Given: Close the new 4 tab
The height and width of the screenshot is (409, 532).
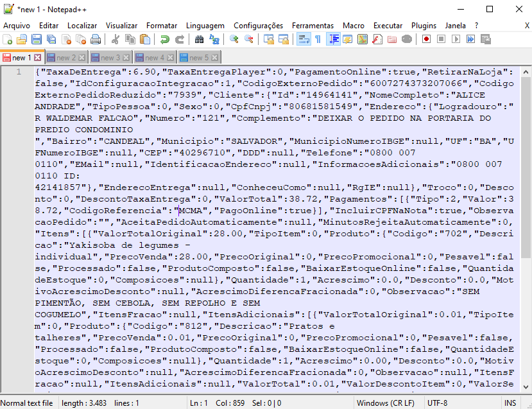Looking at the screenshot, I should 171,58.
